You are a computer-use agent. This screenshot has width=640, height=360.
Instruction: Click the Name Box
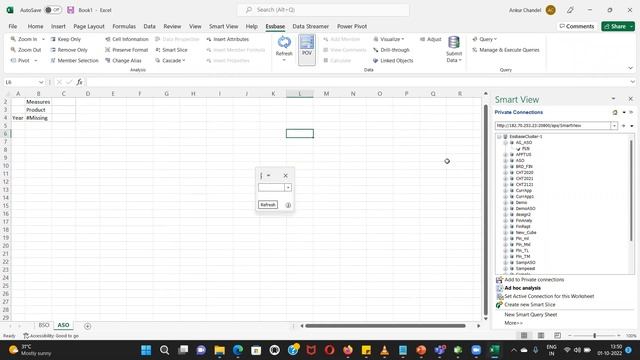click(x=24, y=82)
